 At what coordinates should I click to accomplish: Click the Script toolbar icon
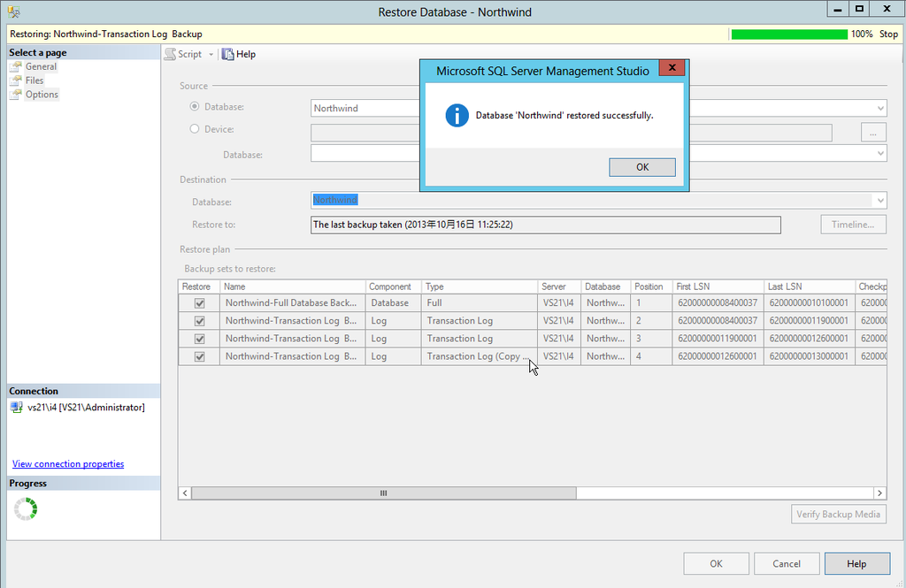click(170, 54)
